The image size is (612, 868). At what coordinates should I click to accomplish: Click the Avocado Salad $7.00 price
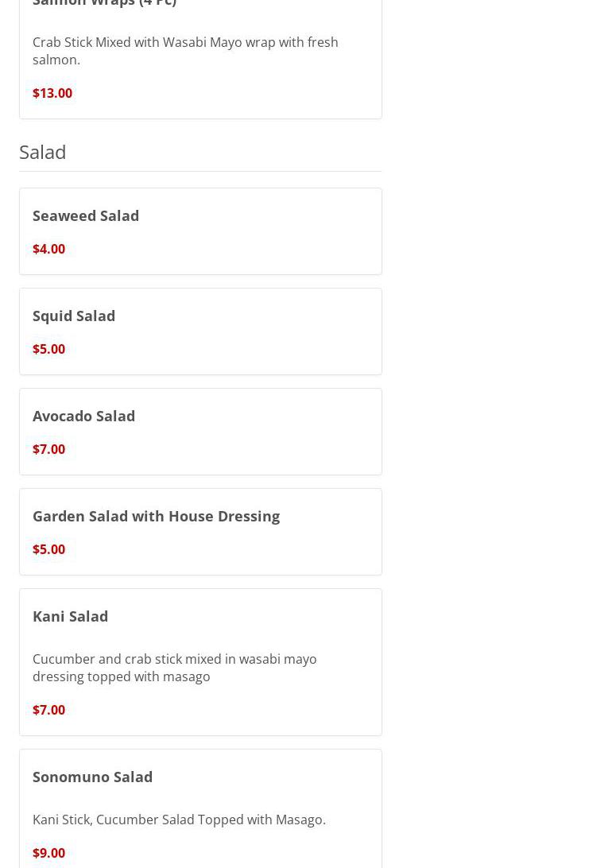(x=48, y=449)
